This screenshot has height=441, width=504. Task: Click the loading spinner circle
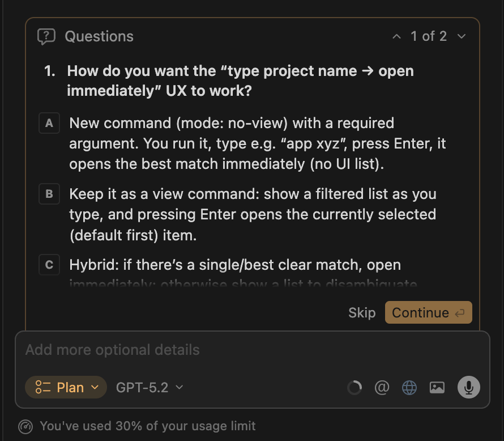point(354,387)
